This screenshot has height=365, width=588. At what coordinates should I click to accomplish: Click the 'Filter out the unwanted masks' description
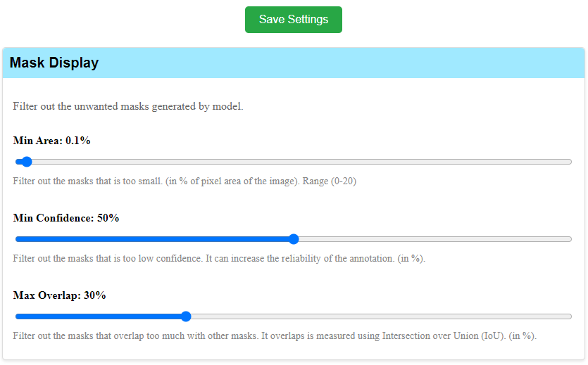coord(127,107)
